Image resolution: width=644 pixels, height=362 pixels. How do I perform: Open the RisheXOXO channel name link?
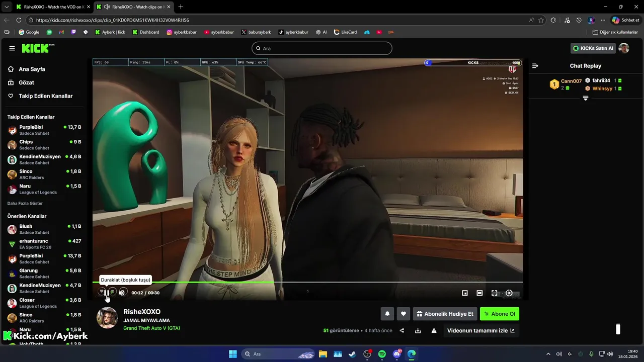pyautogui.click(x=142, y=312)
